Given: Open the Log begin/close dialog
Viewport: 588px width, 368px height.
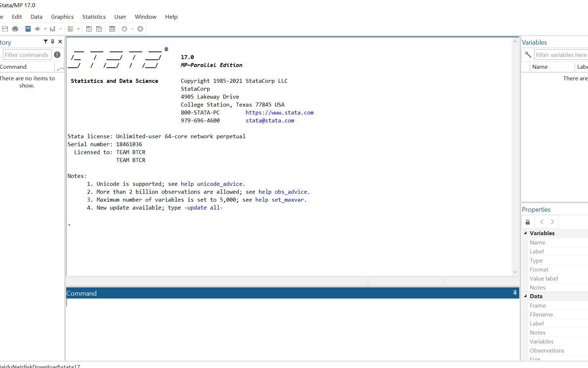Looking at the screenshot, I should (x=28, y=29).
